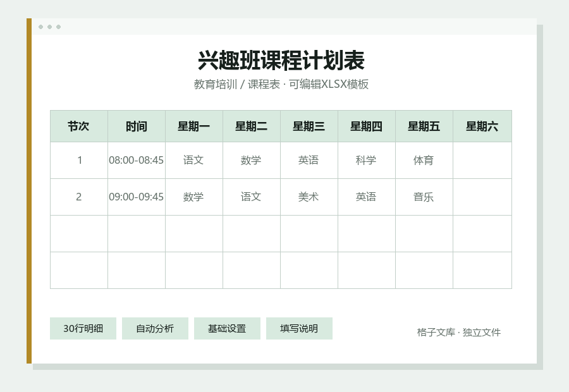Select period number 2 cell
The height and width of the screenshot is (392, 569).
pos(79,197)
